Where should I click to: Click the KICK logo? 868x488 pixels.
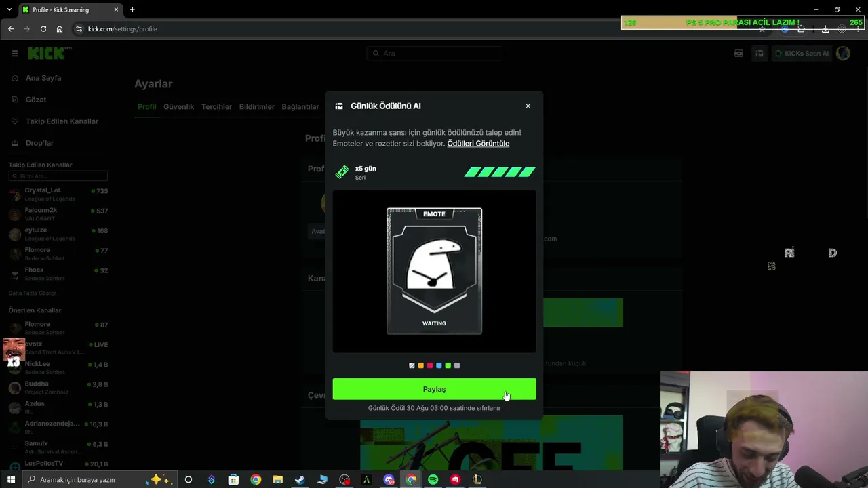(50, 53)
